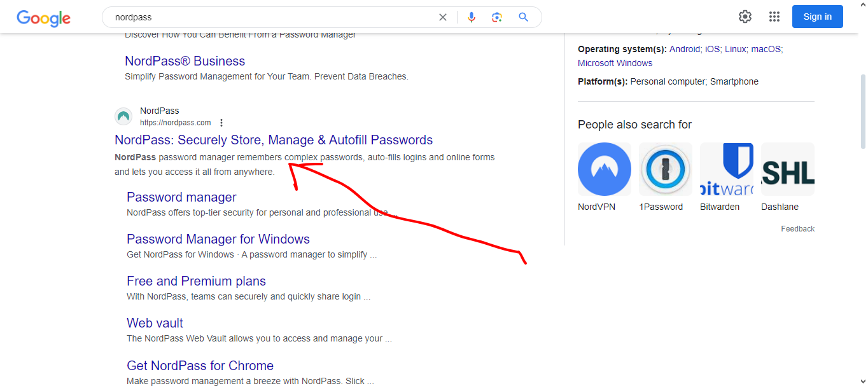Screen dimensions: 868x386
Task: Open NordPass: Securely Store, Manage & Autofill Passwords result
Action: 274,140
